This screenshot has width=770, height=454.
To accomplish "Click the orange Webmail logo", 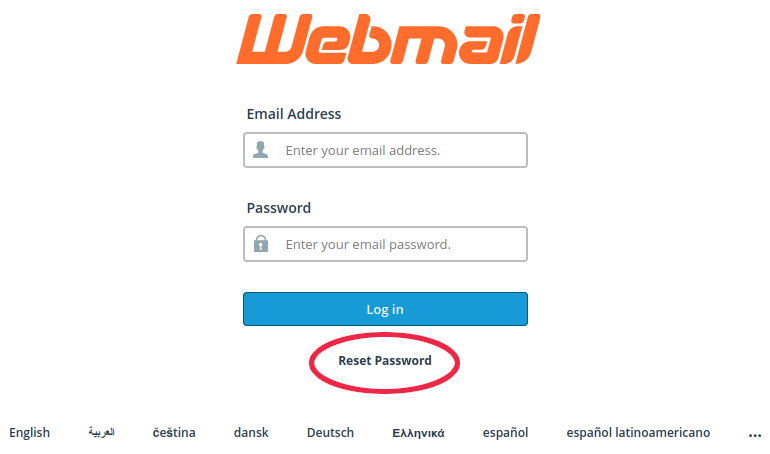I will tap(388, 39).
